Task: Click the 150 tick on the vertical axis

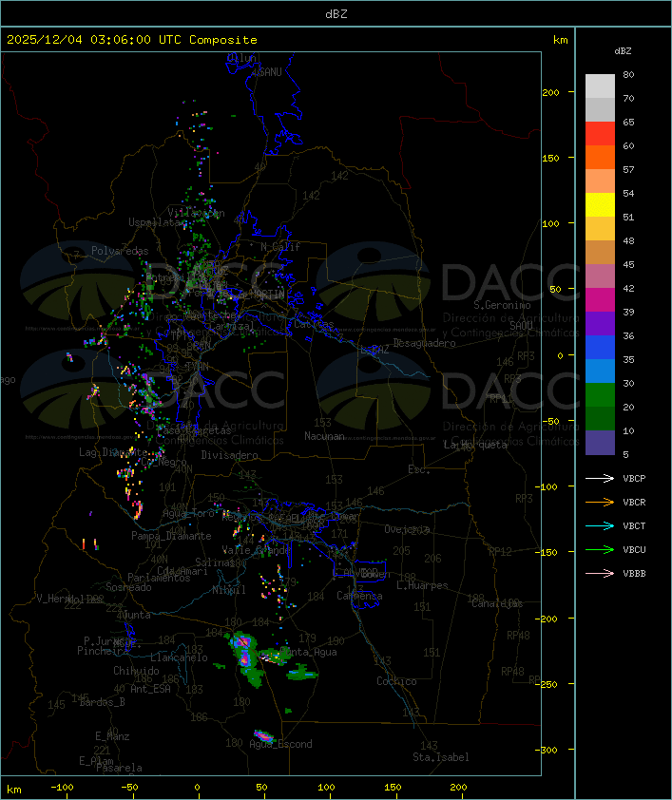Action: point(550,158)
